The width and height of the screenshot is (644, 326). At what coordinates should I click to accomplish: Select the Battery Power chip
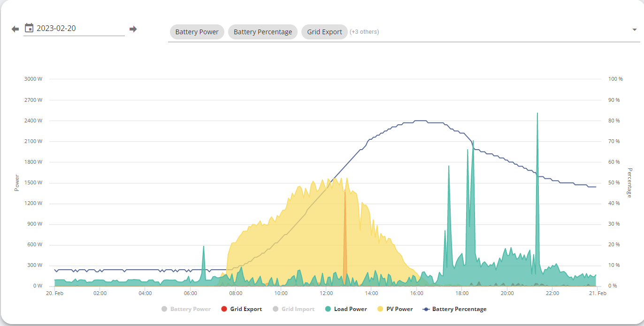coord(197,32)
